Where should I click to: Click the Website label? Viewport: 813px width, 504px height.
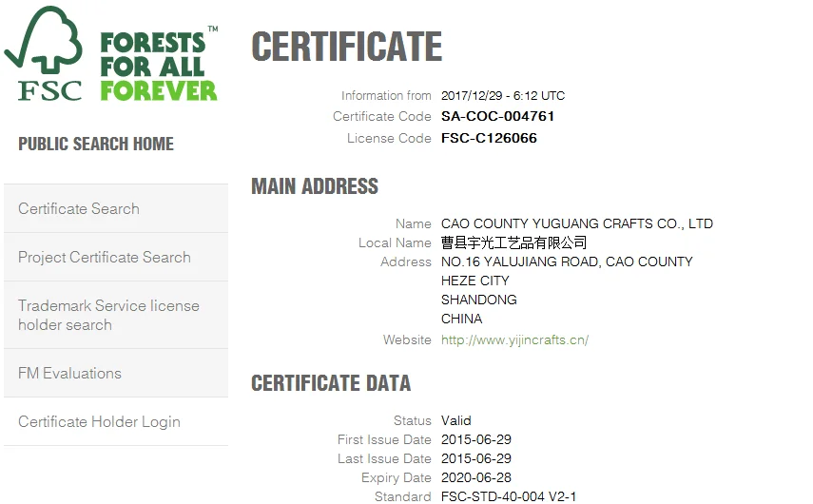[407, 340]
